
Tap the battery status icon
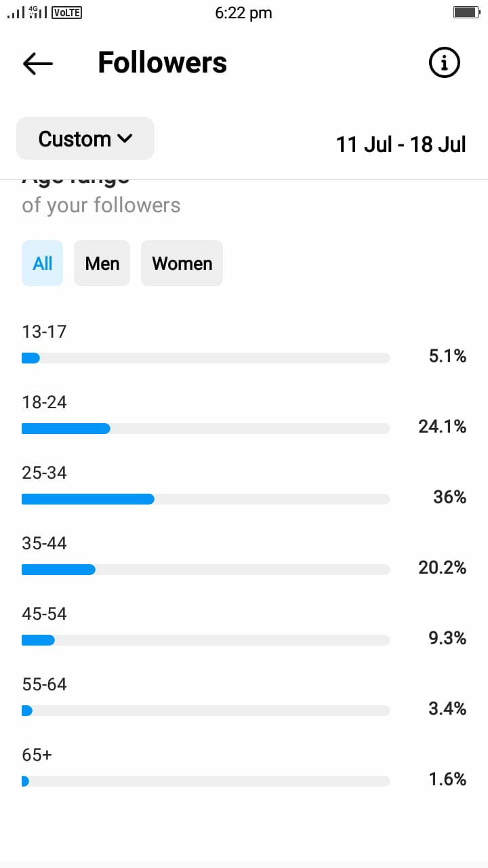[x=466, y=12]
